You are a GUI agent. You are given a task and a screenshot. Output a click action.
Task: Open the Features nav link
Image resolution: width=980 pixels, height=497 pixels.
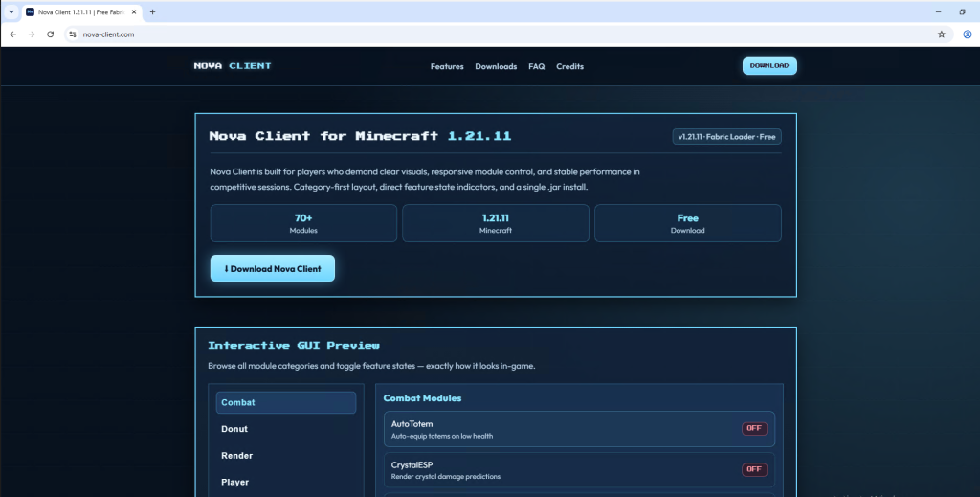(x=447, y=66)
